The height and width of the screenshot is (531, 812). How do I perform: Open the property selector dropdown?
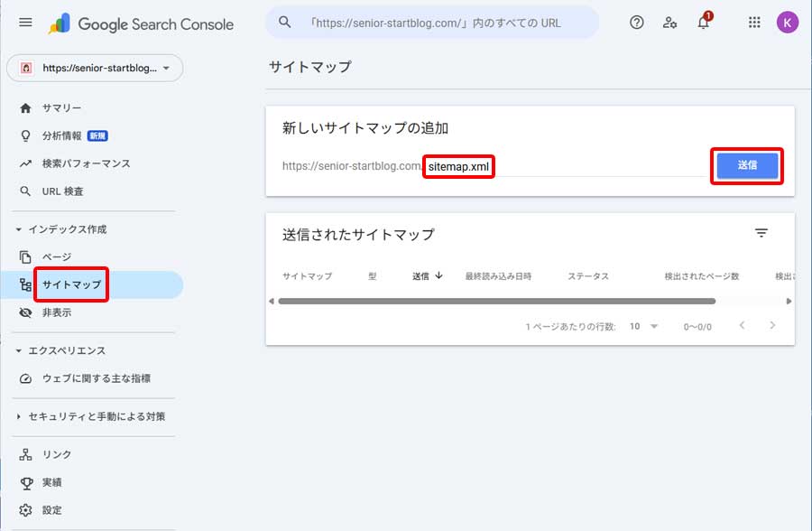[x=94, y=68]
